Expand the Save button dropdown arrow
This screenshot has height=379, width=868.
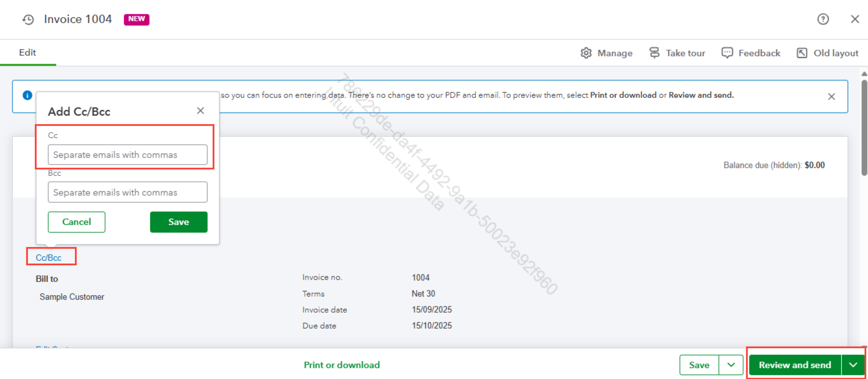731,365
